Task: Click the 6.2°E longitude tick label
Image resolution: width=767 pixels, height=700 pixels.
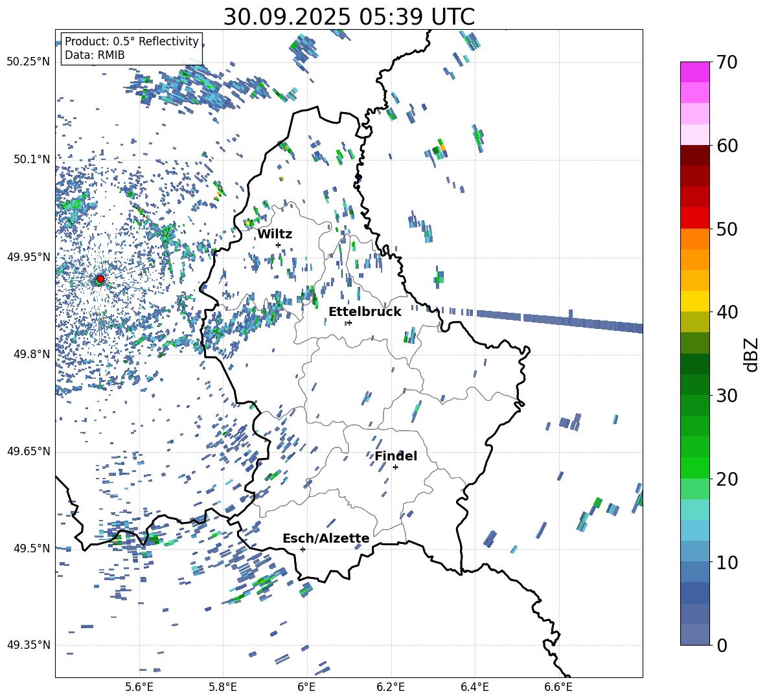Action: 391,686
